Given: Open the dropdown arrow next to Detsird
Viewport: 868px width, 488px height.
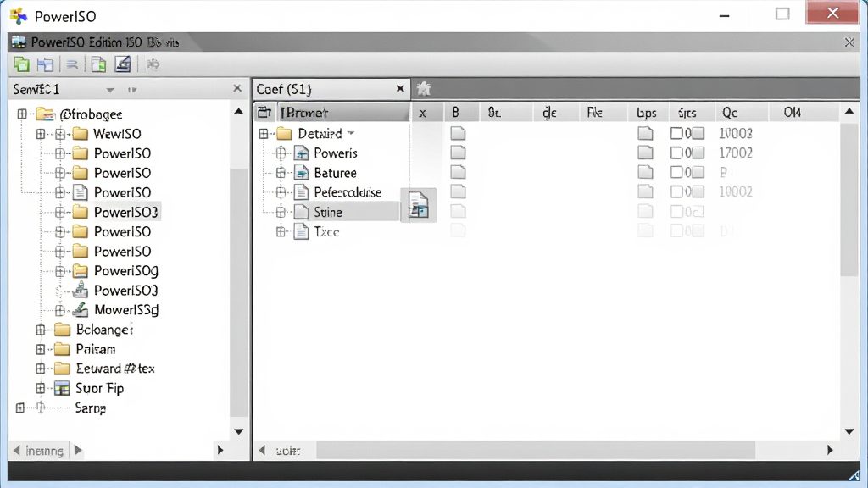Looking at the screenshot, I should [351, 133].
